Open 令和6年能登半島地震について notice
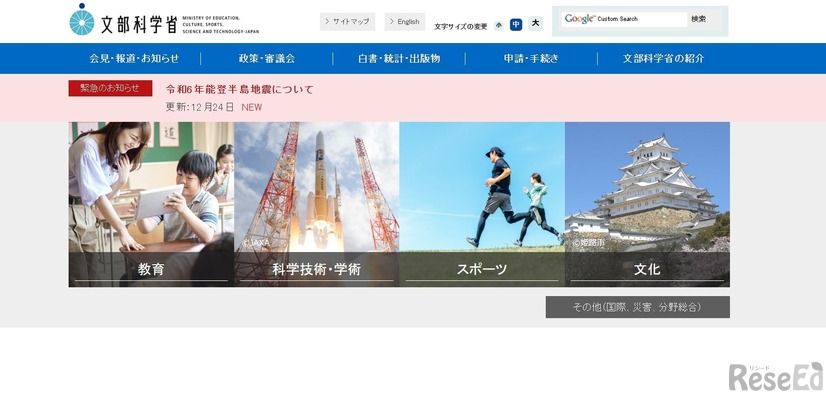826x393 pixels. [239, 89]
